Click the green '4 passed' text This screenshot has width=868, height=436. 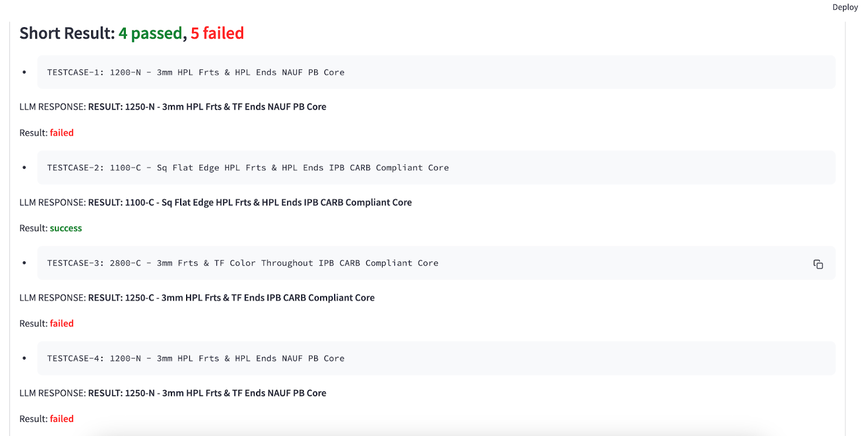tap(150, 34)
